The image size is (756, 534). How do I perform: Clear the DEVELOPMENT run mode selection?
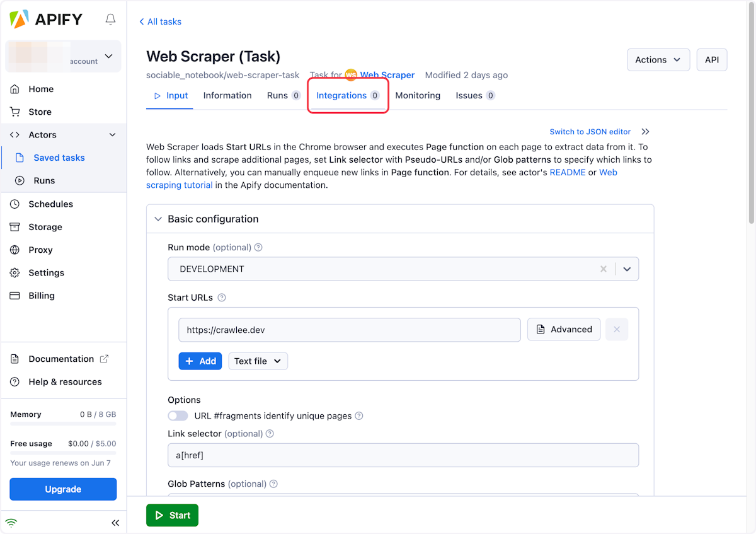(604, 269)
